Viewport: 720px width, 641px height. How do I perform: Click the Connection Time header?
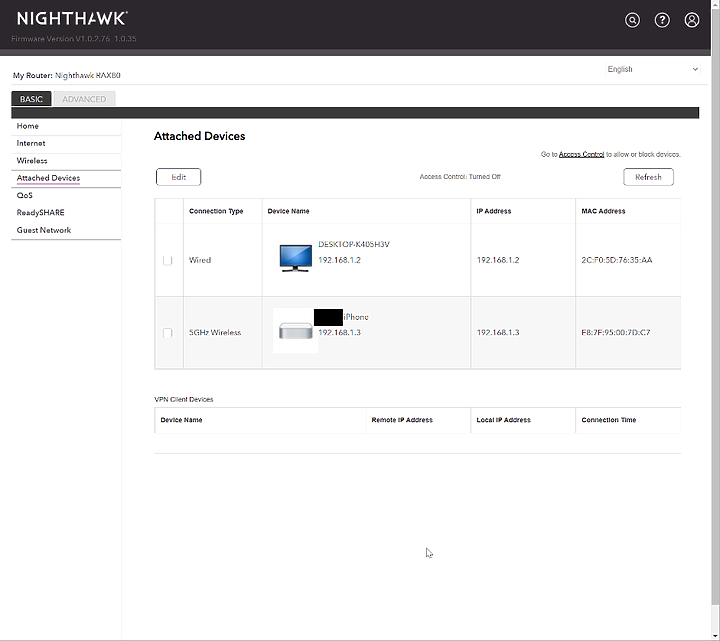click(x=609, y=420)
